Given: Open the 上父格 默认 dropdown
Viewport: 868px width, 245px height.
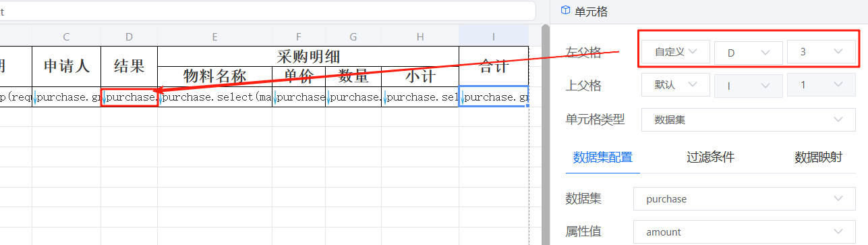Looking at the screenshot, I should pos(675,85).
